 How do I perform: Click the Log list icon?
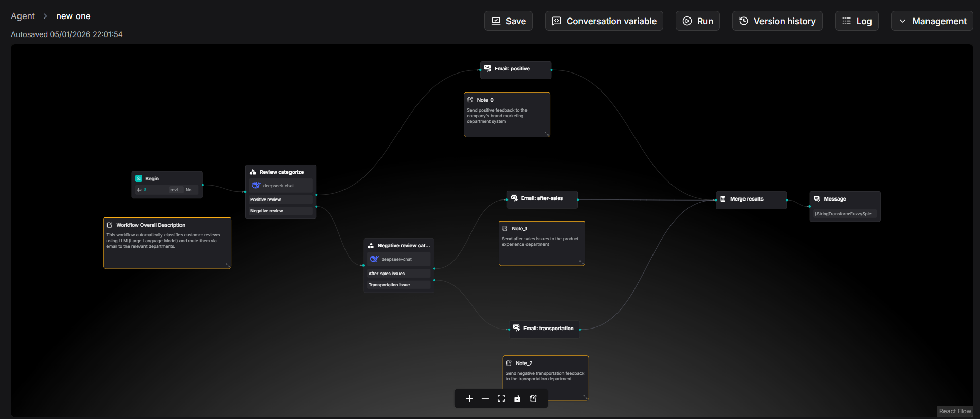point(846,21)
